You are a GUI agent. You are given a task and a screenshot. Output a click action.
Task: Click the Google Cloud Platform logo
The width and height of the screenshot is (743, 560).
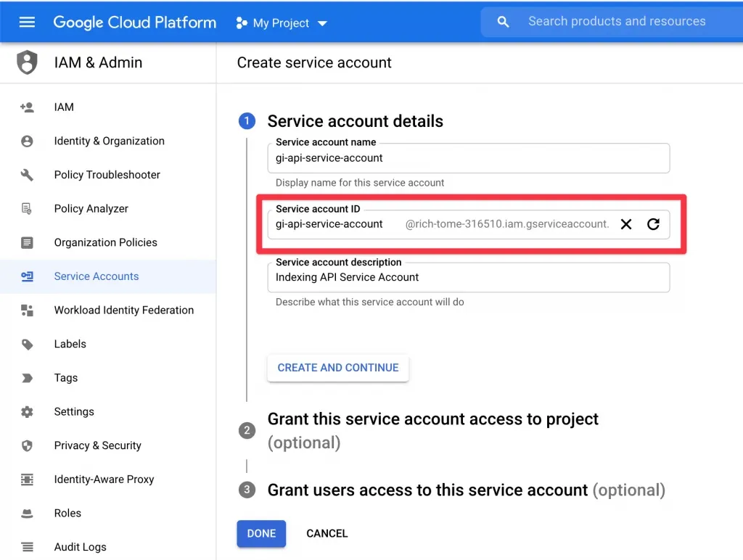point(134,22)
